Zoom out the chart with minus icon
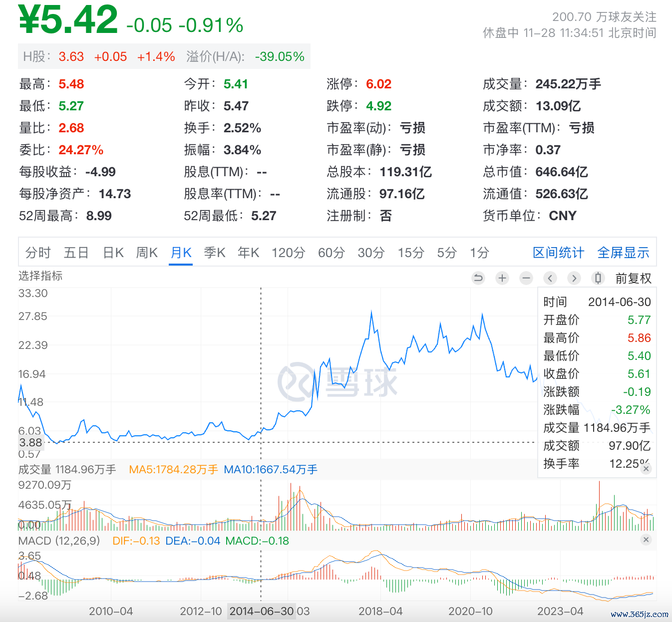This screenshot has height=622, width=672. [x=526, y=278]
